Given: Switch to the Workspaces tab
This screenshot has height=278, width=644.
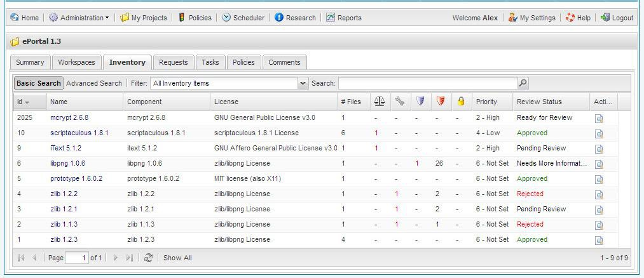Looking at the screenshot, I should pos(76,62).
